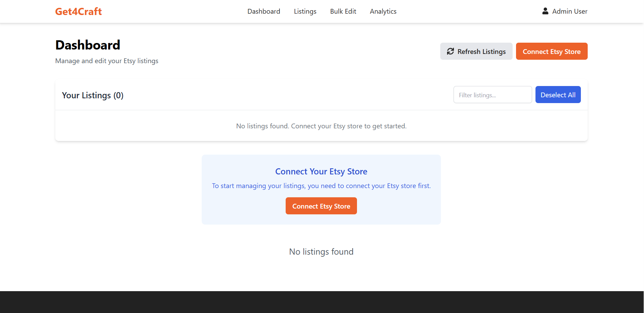Screen dimensions: 644x313
Task: Click the refresh arrows icon
Action: (x=450, y=51)
